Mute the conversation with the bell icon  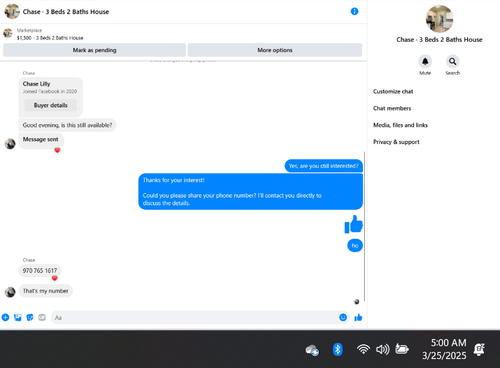coord(425,61)
